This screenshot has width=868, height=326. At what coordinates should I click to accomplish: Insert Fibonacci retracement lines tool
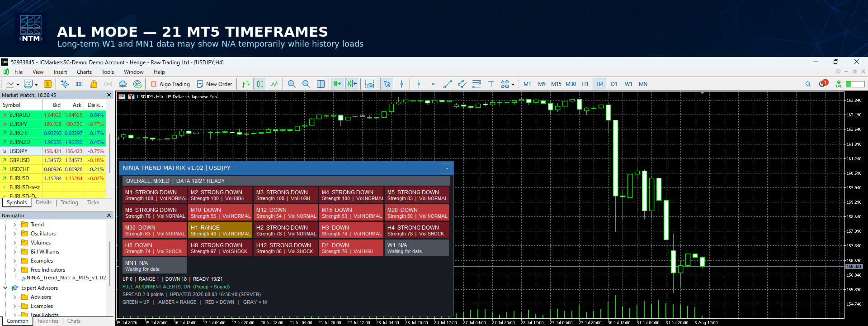476,84
